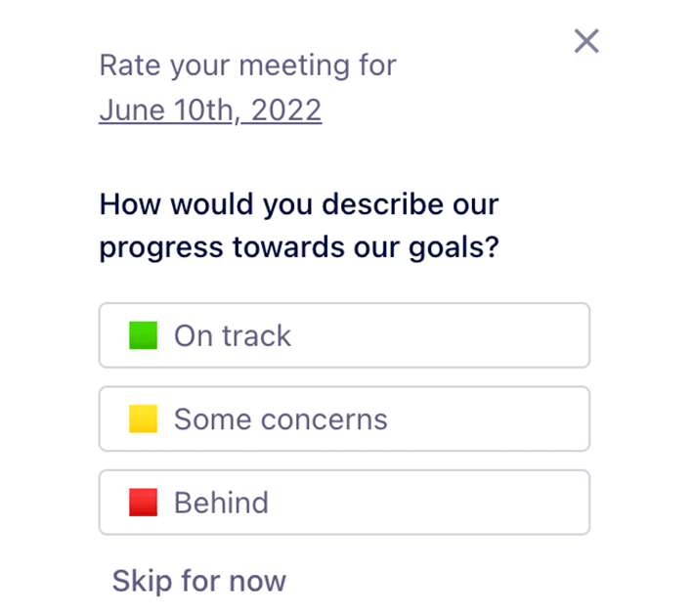The width and height of the screenshot is (693, 616).
Task: Click the yellow square status icon
Action: click(x=144, y=418)
